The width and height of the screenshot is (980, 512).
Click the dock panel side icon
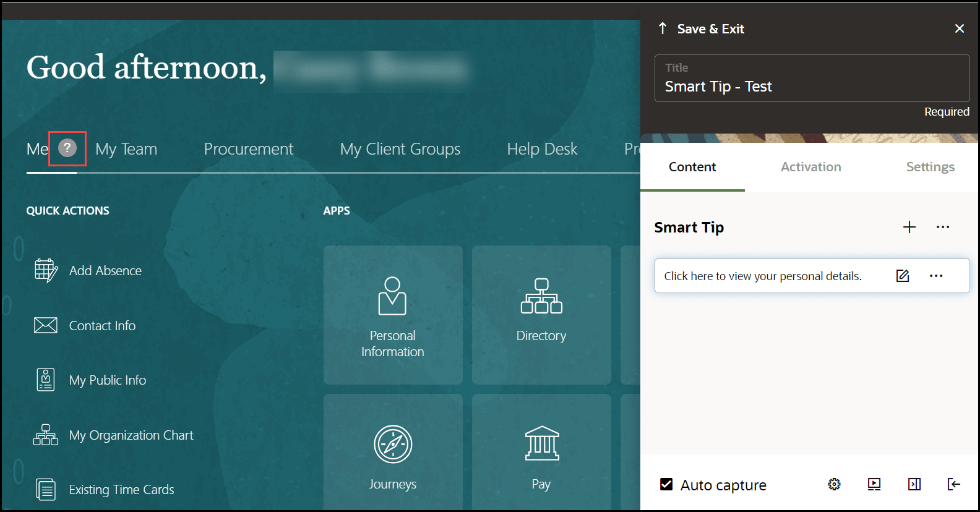pos(914,484)
